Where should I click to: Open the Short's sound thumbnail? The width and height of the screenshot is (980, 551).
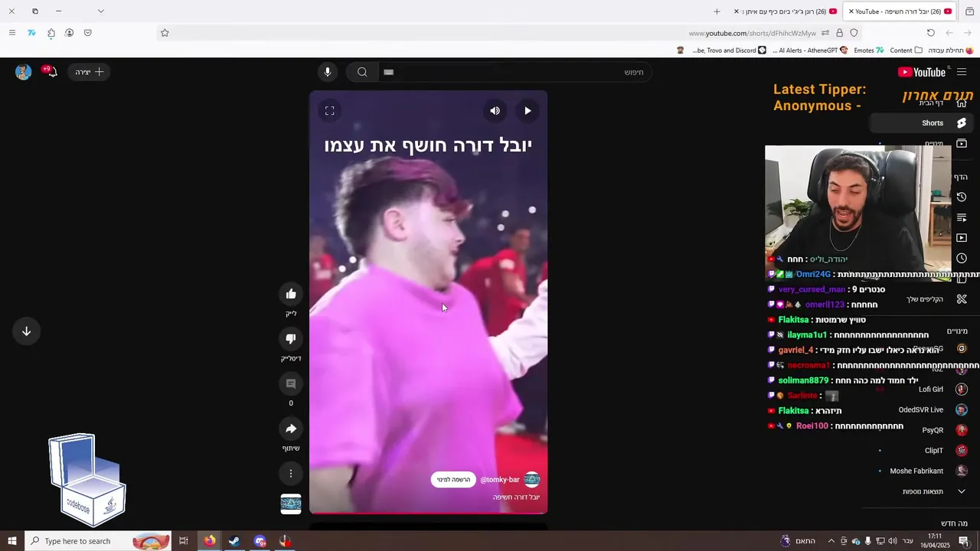coord(291,504)
